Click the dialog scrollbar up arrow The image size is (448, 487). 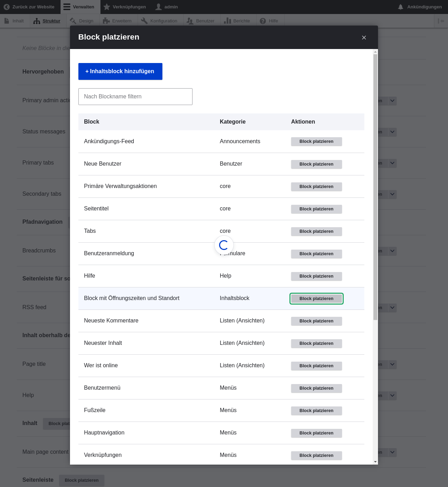(375, 52)
